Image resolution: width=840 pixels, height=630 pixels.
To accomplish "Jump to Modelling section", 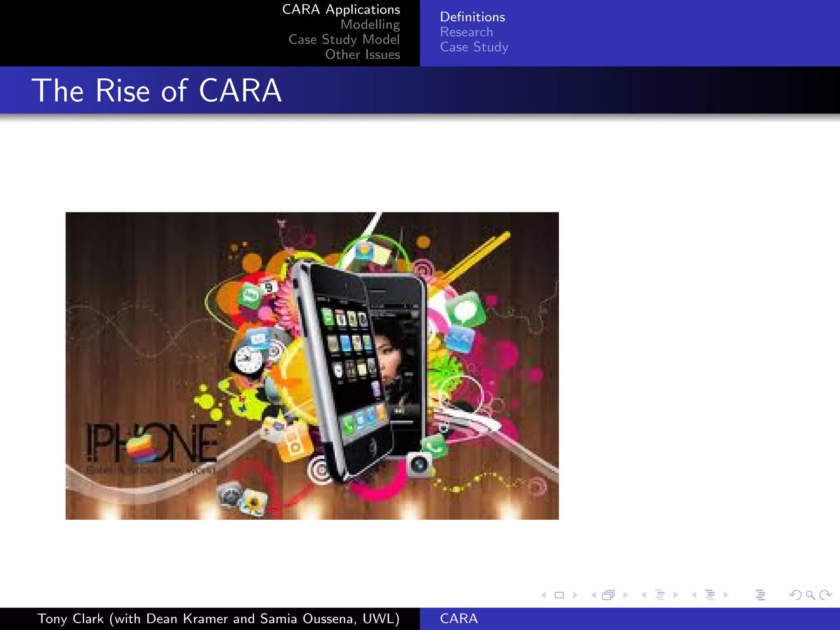I will tap(370, 25).
